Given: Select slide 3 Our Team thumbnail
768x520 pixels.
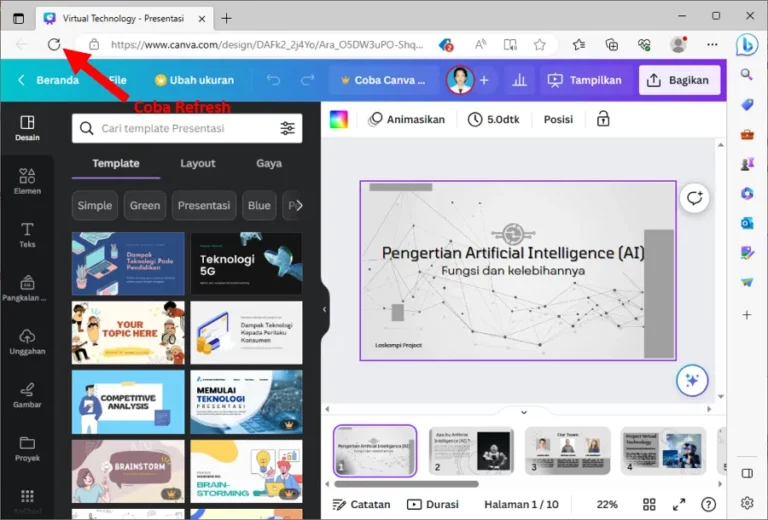Looking at the screenshot, I should pos(568,451).
